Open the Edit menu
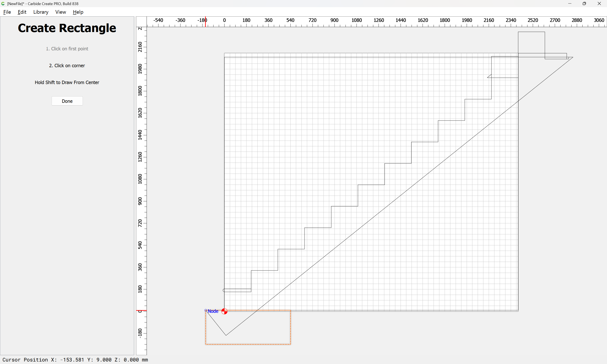 (x=22, y=12)
